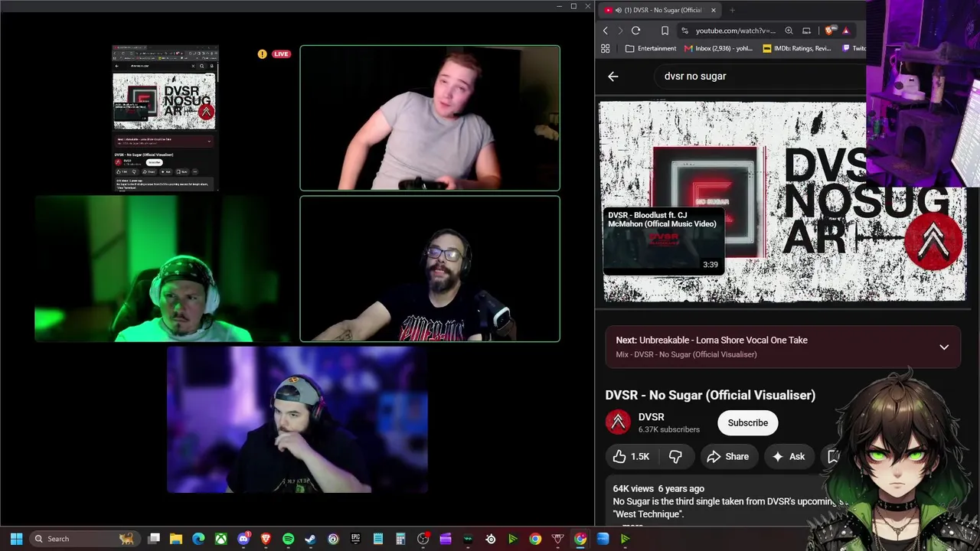Open Brave browser taskbar icon

(x=266, y=539)
